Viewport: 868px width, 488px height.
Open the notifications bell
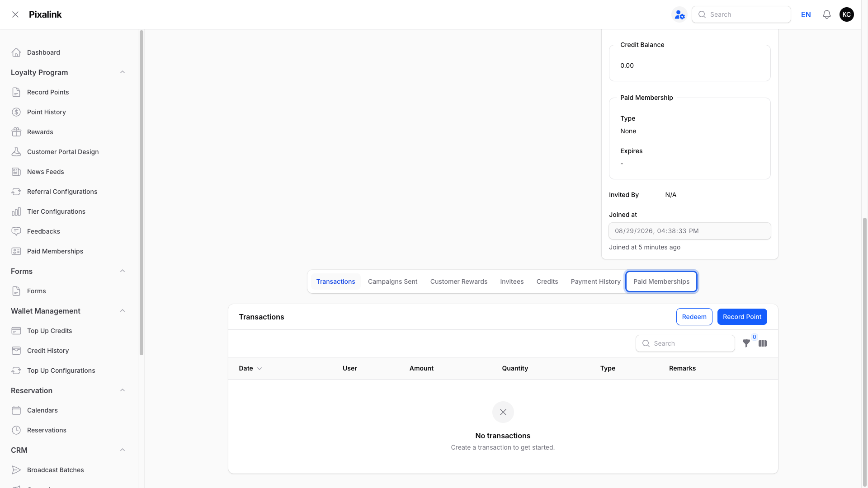click(x=827, y=14)
